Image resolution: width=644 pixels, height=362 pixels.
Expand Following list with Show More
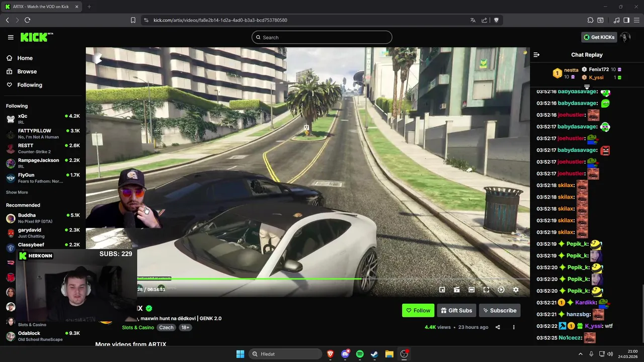coord(17,193)
